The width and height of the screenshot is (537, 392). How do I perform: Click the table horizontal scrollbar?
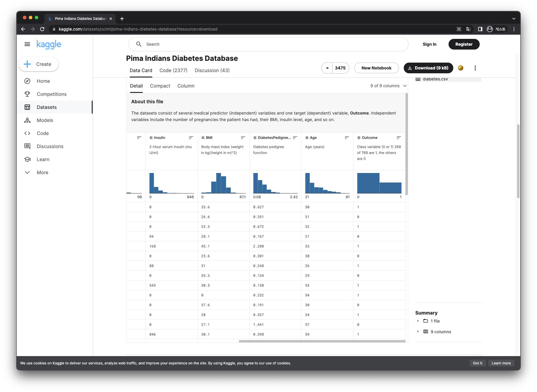pyautogui.click(x=322, y=341)
